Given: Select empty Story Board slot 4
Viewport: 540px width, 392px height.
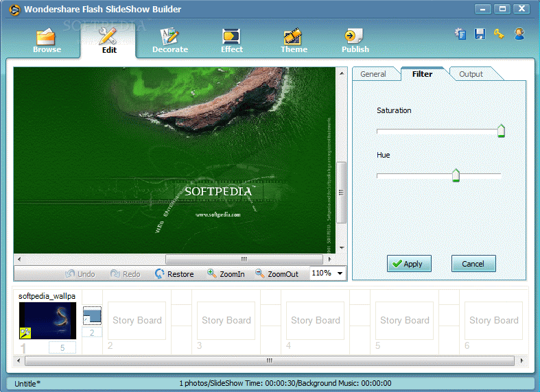Looking at the screenshot, I should click(315, 321).
